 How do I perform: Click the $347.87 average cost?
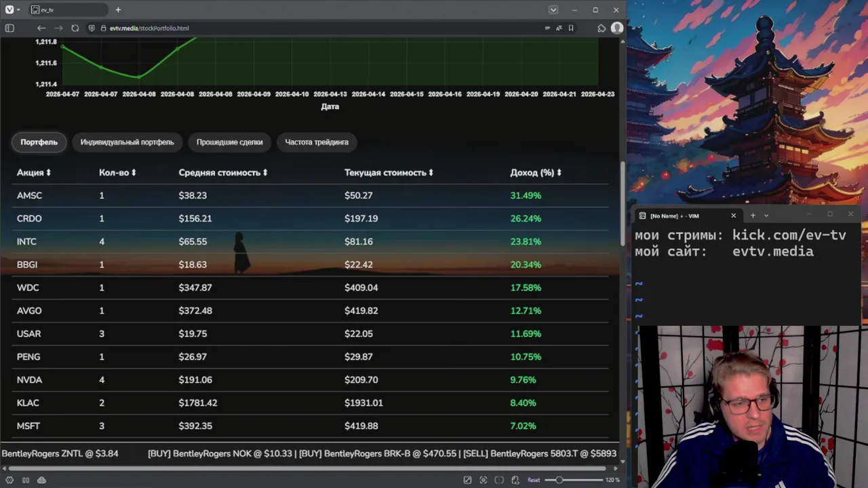pos(195,287)
